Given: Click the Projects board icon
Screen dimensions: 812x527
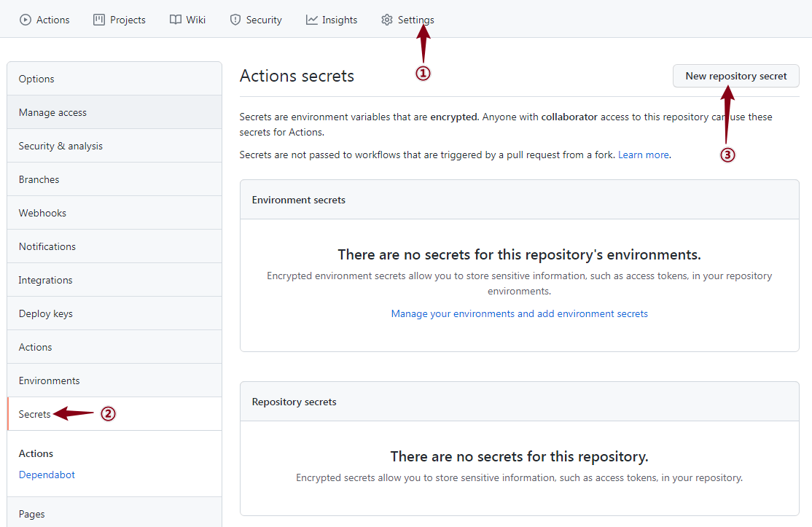Looking at the screenshot, I should [99, 20].
